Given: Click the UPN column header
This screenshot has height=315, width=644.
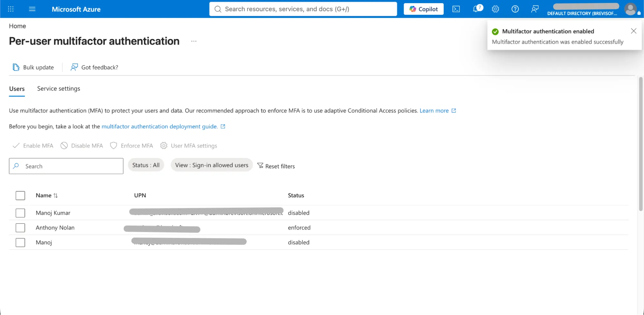Looking at the screenshot, I should [x=140, y=195].
